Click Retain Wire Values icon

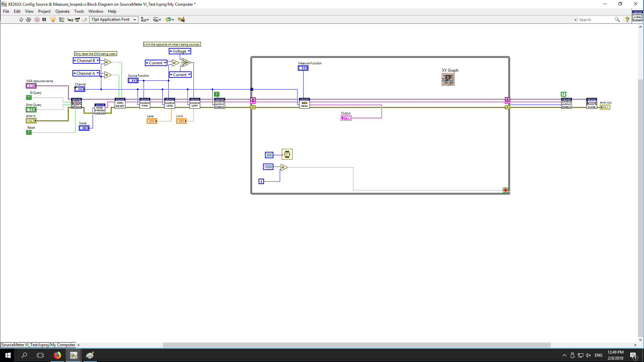(61, 19)
